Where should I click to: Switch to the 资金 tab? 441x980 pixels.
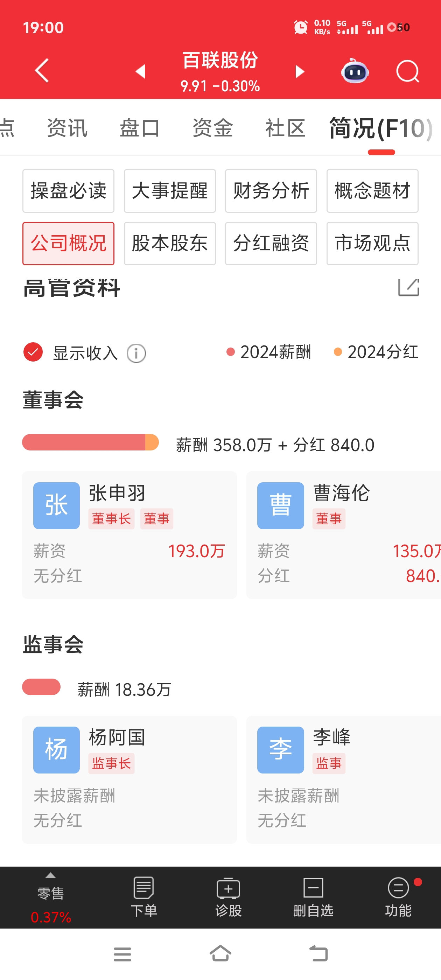click(212, 128)
